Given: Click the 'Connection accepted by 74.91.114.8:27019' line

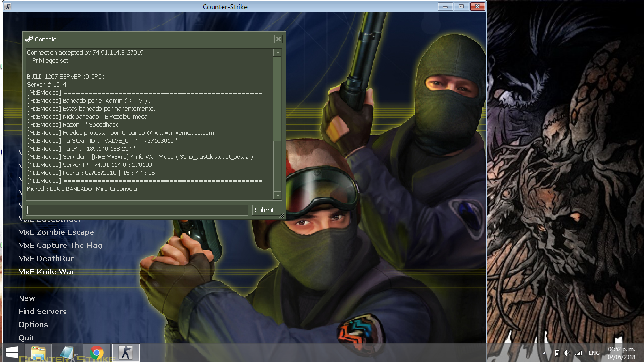Looking at the screenshot, I should (85, 53).
